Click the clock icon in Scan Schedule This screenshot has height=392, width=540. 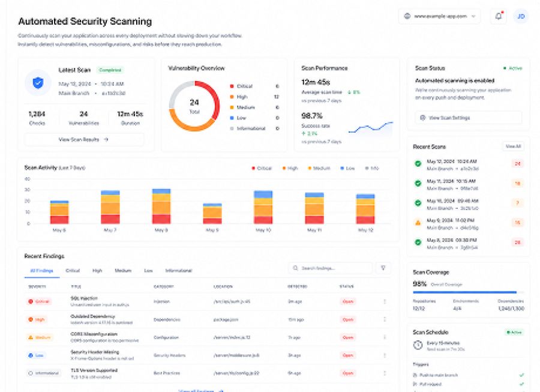pyautogui.click(x=418, y=345)
